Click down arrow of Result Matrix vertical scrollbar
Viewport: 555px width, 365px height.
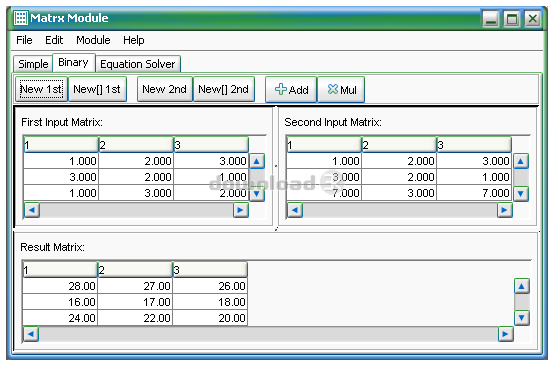click(x=522, y=318)
